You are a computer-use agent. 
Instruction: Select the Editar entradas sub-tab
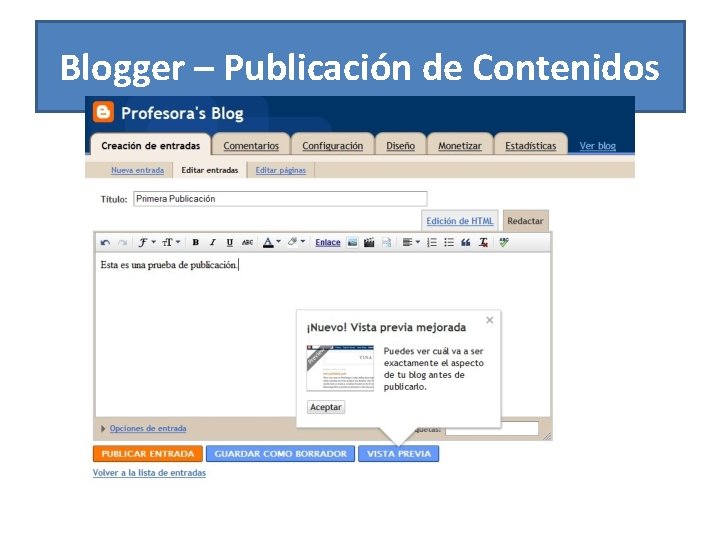210,170
